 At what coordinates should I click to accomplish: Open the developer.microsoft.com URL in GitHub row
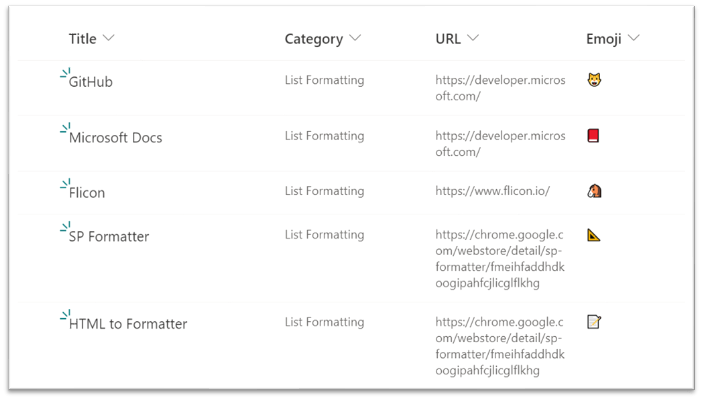[500, 88]
